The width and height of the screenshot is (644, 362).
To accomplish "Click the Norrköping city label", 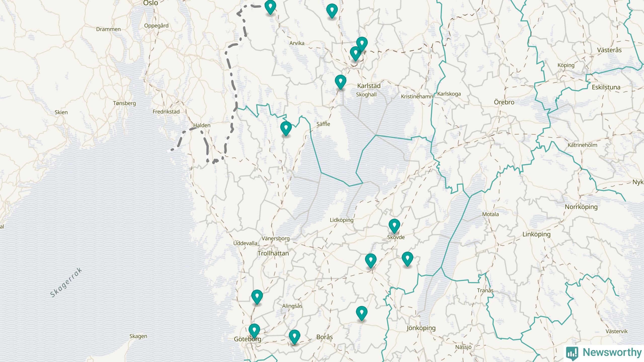I will tap(581, 207).
